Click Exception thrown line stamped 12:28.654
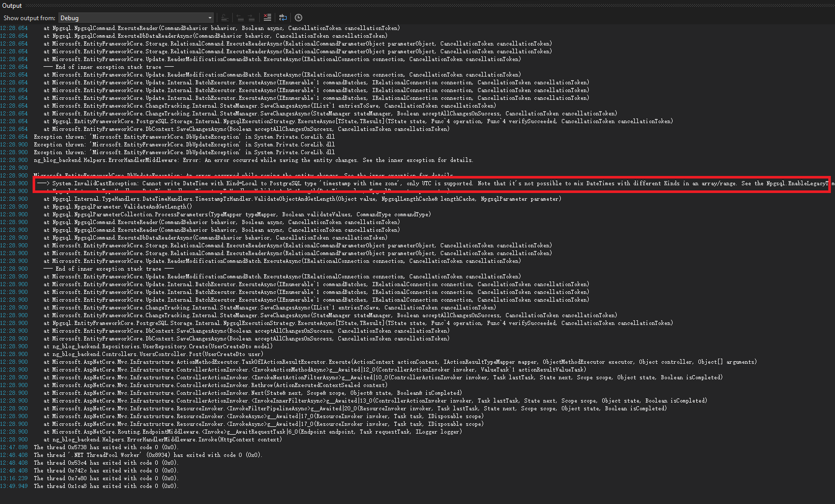This screenshot has width=835, height=504. coord(185,137)
